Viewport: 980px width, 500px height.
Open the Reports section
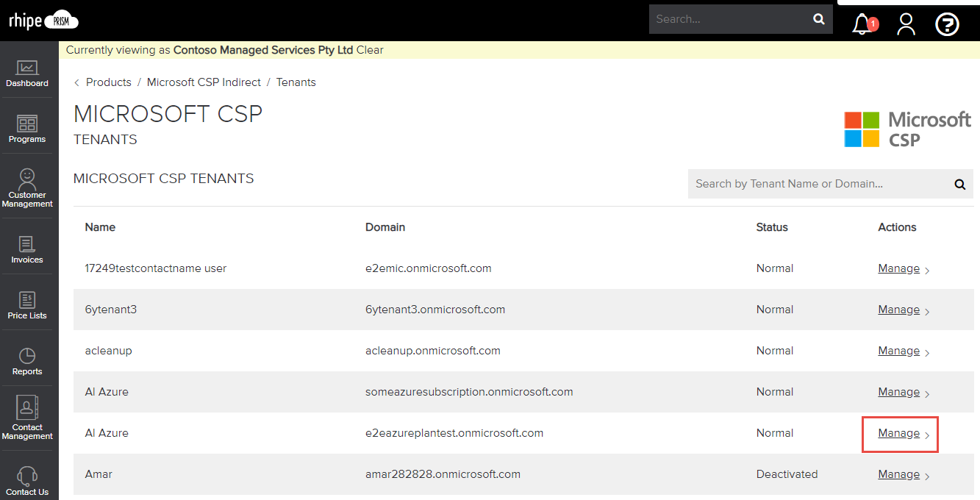(27, 359)
